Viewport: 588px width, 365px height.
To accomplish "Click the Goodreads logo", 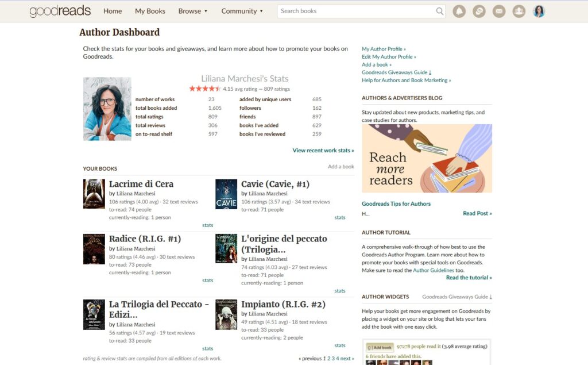I will [60, 11].
